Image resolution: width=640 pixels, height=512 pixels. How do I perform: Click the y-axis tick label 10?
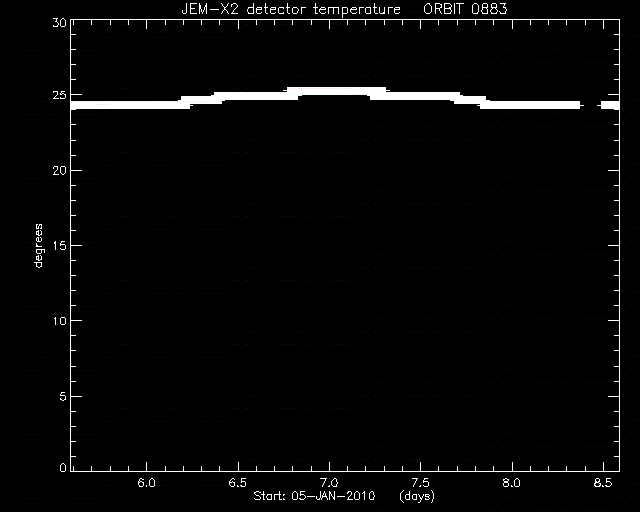click(60, 321)
